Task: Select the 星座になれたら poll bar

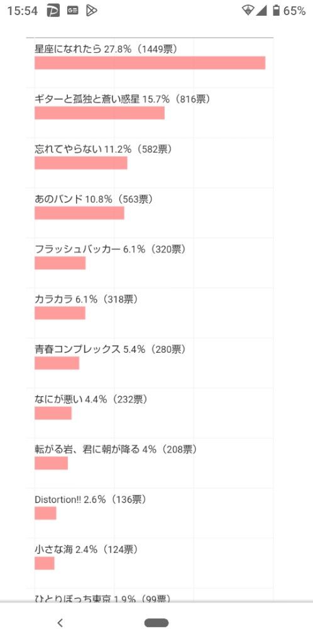Action: click(x=150, y=63)
